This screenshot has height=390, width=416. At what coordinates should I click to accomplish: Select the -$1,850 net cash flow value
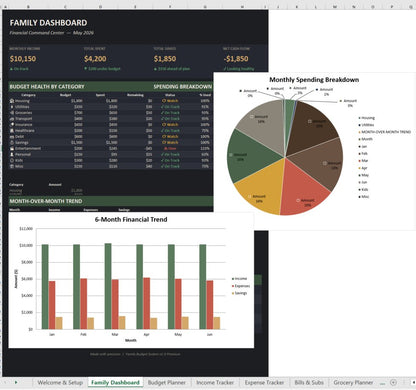236,59
